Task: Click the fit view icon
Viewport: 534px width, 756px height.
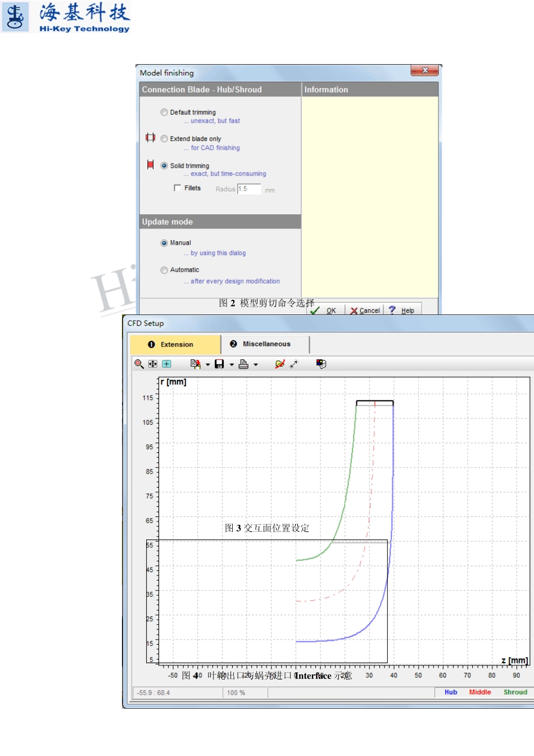Action: (166, 364)
